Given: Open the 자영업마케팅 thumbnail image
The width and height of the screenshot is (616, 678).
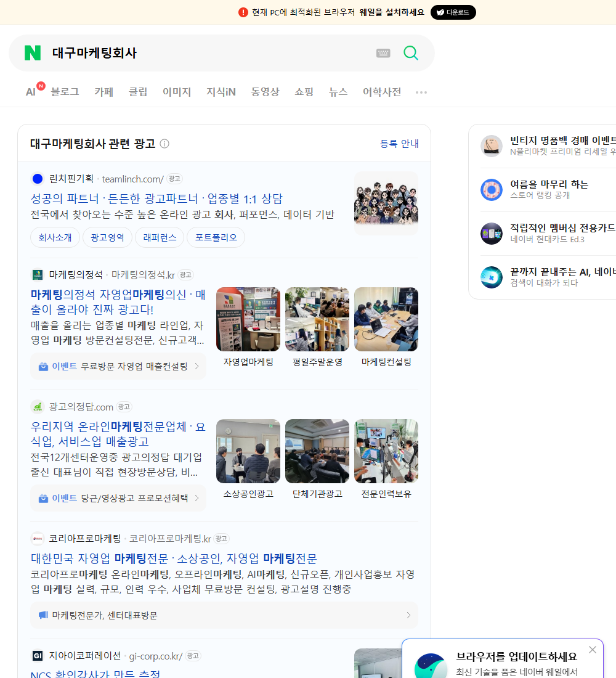Looking at the screenshot, I should pos(248,319).
